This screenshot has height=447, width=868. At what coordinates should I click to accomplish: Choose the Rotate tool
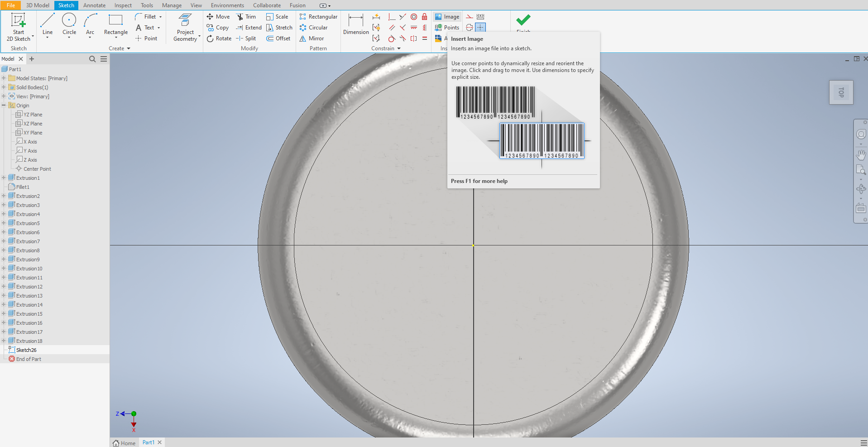(x=219, y=38)
